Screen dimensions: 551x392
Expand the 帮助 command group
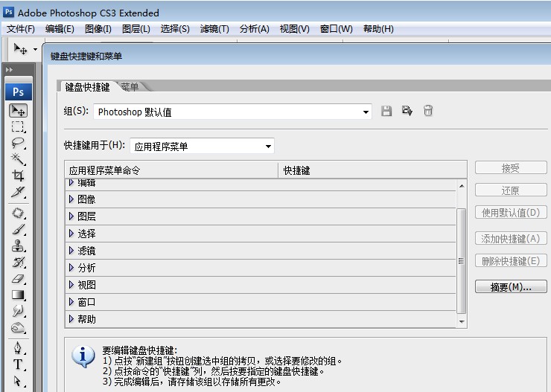(x=71, y=319)
